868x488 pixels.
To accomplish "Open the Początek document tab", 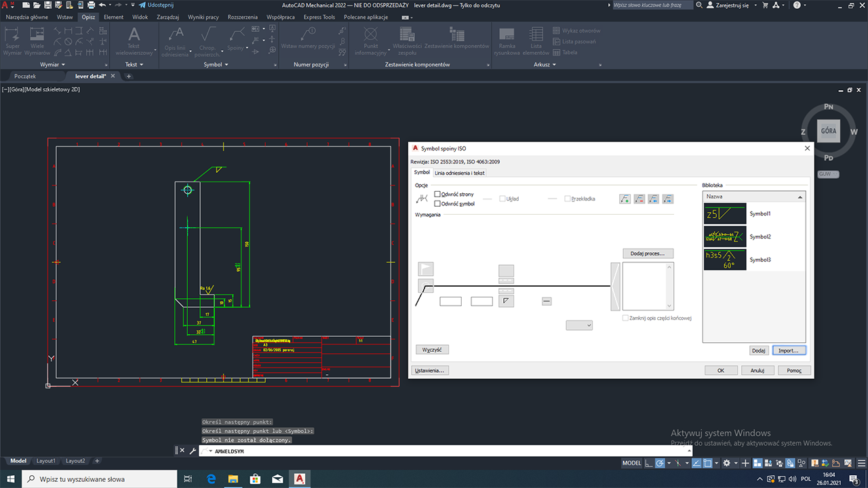I will click(25, 76).
